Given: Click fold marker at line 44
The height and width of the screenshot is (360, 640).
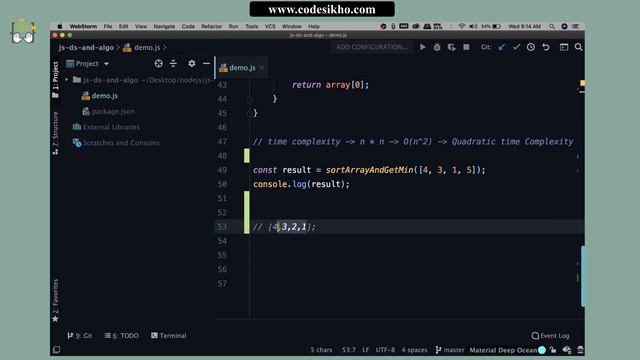Looking at the screenshot, I should click(250, 99).
